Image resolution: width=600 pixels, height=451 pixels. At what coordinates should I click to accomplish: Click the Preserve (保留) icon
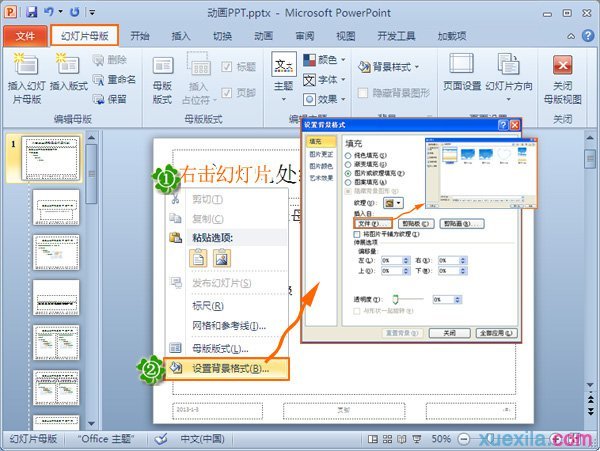98,99
